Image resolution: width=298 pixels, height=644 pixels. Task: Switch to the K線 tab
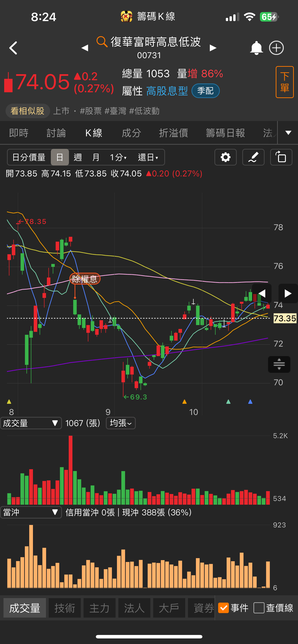click(94, 133)
